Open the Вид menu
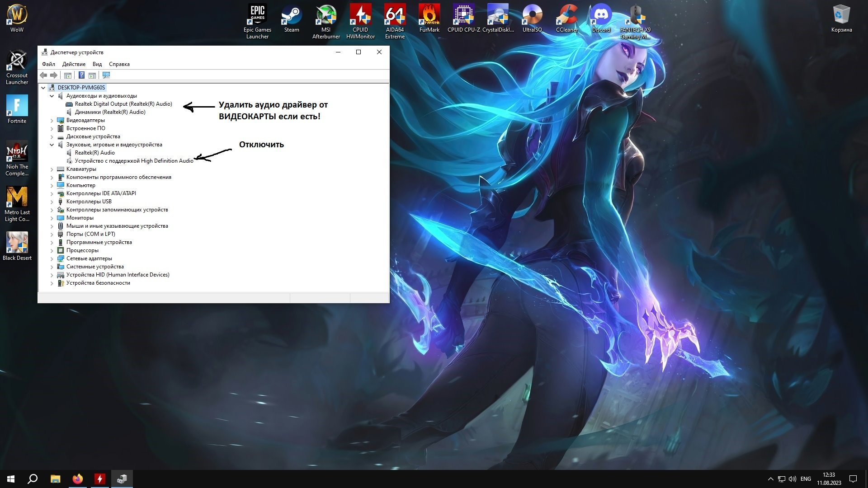868x488 pixels. point(97,64)
